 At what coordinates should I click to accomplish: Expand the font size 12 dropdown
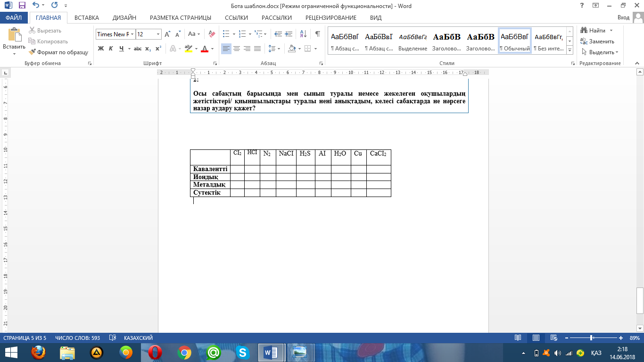coord(158,34)
